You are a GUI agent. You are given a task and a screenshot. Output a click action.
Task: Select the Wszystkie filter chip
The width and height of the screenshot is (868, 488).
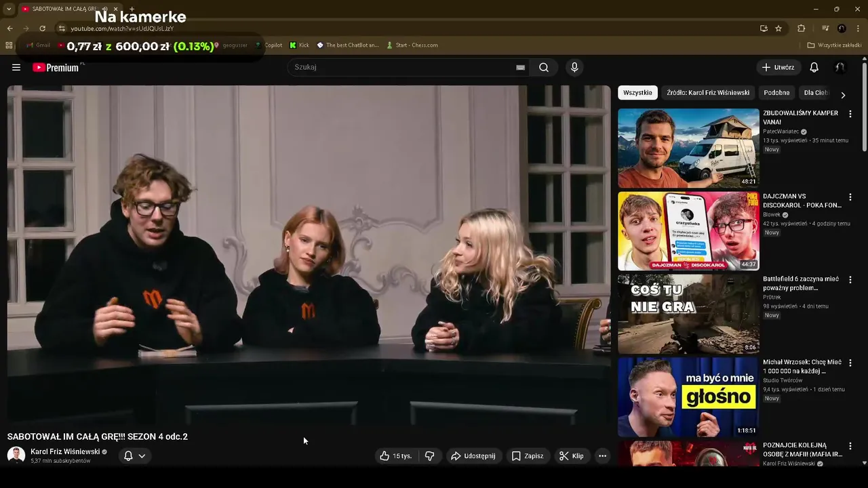pos(637,93)
